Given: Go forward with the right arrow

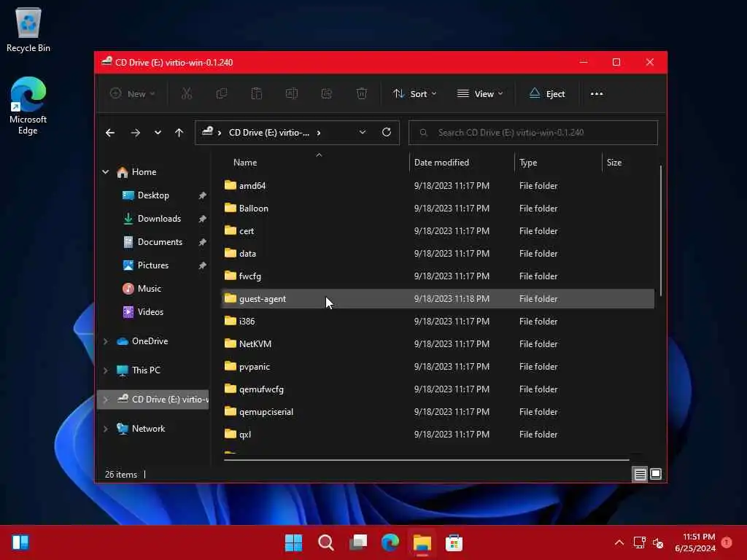Looking at the screenshot, I should pyautogui.click(x=135, y=133).
